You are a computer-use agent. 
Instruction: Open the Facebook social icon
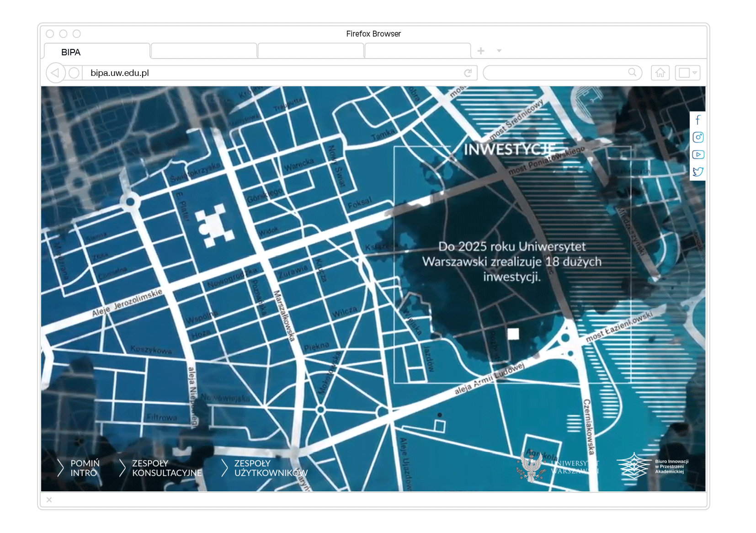click(x=697, y=120)
